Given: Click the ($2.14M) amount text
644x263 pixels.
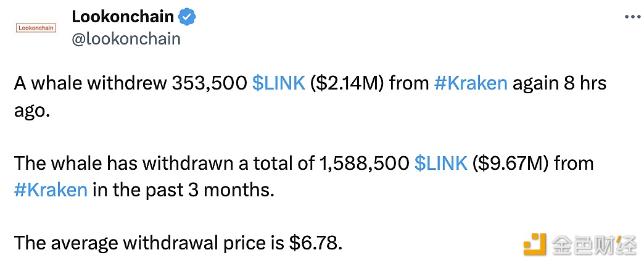Looking at the screenshot, I should pyautogui.click(x=347, y=83).
